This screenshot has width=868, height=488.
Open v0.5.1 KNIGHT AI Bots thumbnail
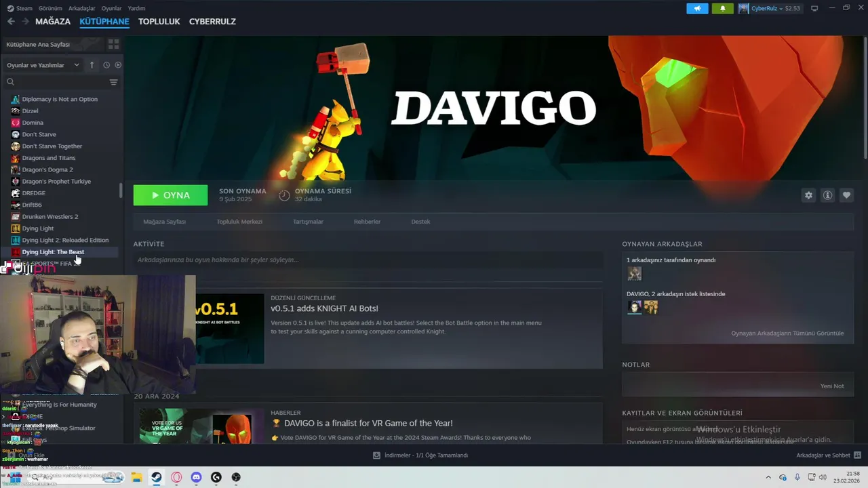pos(230,329)
